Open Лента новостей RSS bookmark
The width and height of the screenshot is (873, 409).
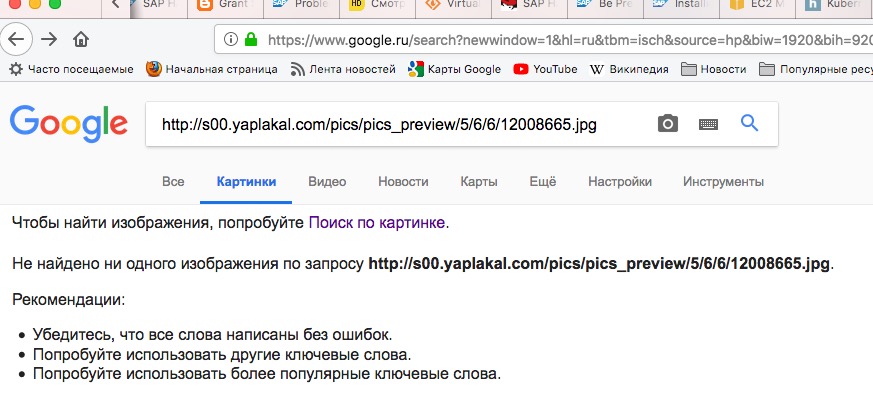[x=343, y=70]
